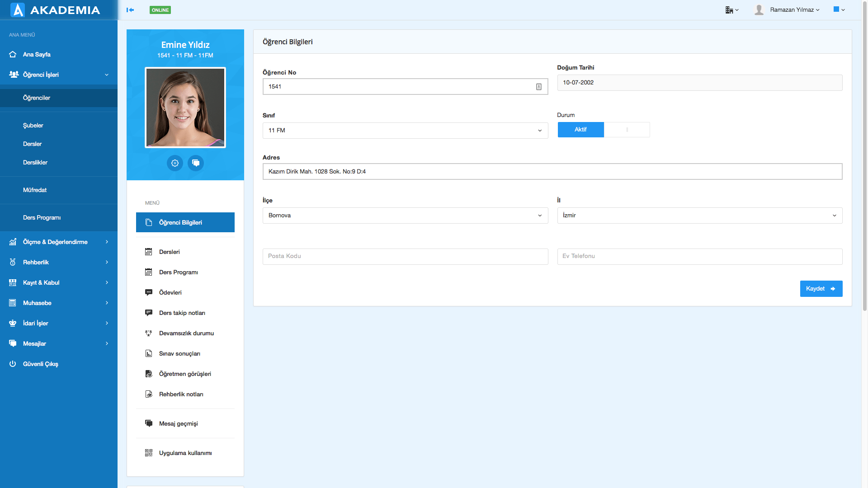Image resolution: width=868 pixels, height=488 pixels.
Task: Click the message bubble icon under photo
Action: pos(196,163)
